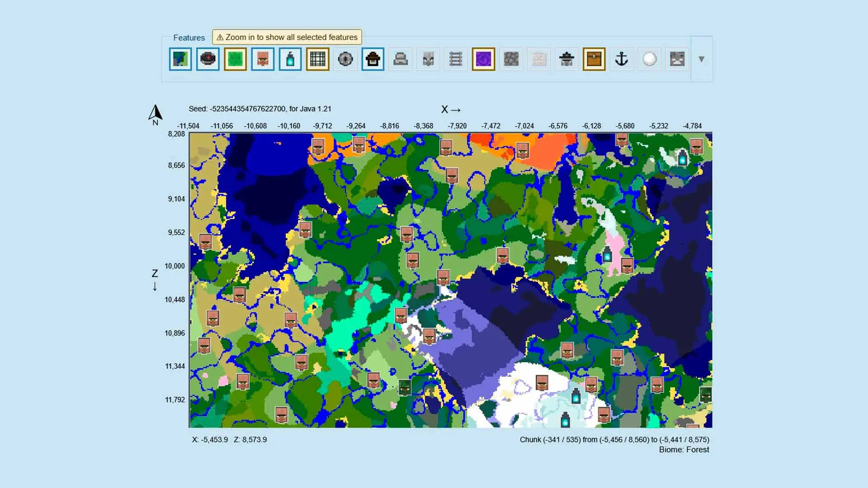The height and width of the screenshot is (488, 868).
Task: Select the zombie village marker at right map edge
Action: click(x=706, y=394)
